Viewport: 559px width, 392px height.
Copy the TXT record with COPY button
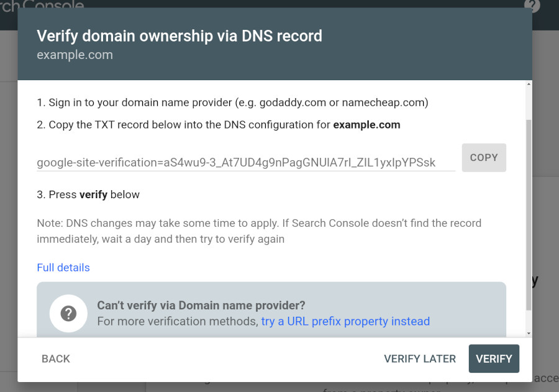coord(484,158)
